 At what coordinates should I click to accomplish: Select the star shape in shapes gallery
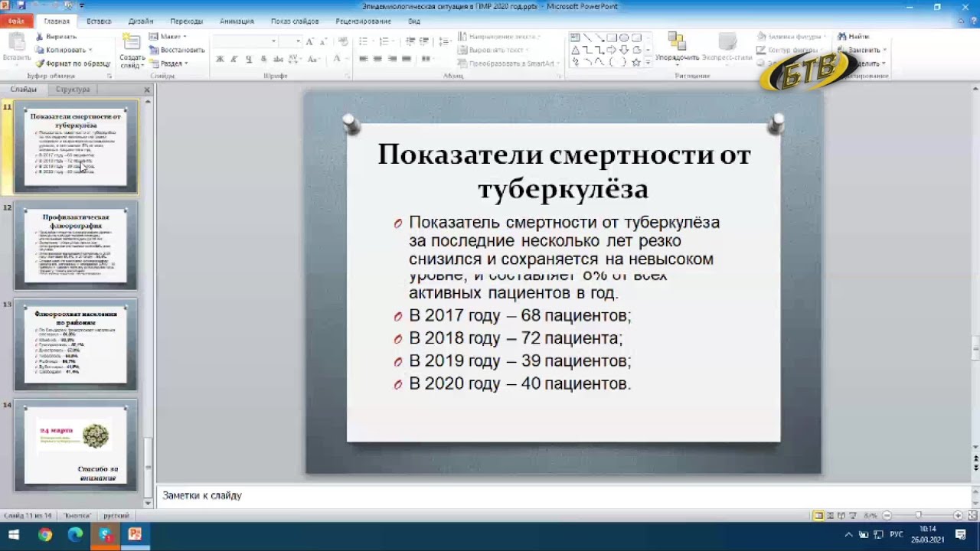coord(635,62)
